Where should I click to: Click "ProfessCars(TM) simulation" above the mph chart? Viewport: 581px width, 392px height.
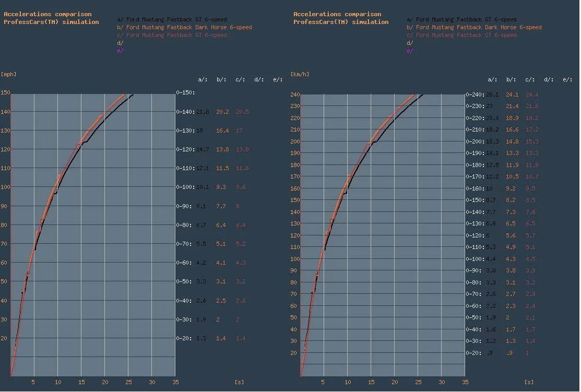pyautogui.click(x=51, y=22)
